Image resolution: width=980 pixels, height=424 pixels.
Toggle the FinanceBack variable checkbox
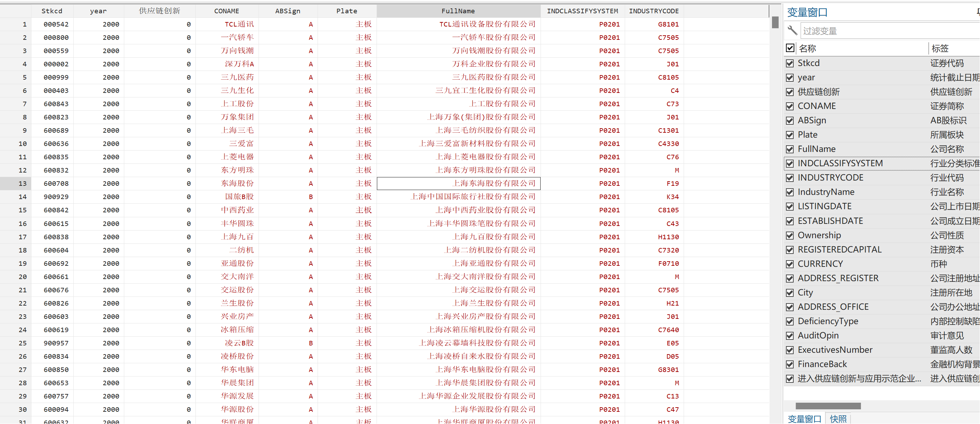pyautogui.click(x=790, y=365)
